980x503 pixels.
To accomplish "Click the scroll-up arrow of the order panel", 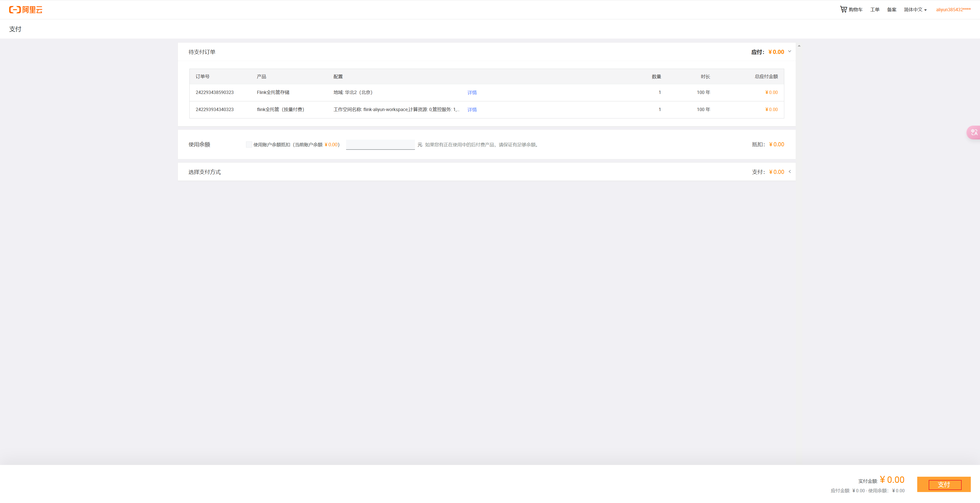I will click(x=799, y=46).
